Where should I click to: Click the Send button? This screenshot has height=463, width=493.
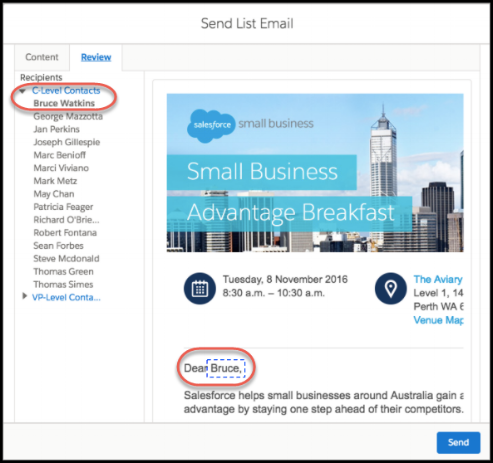click(x=458, y=442)
